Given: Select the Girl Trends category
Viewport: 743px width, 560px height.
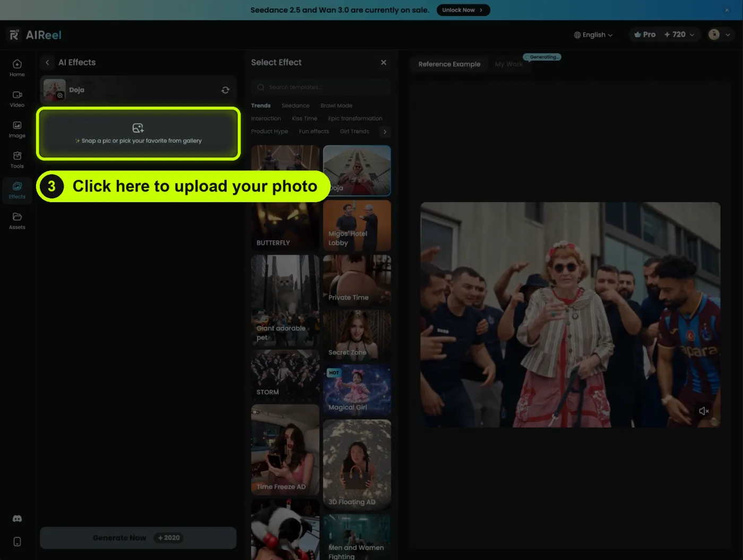Looking at the screenshot, I should click(355, 131).
